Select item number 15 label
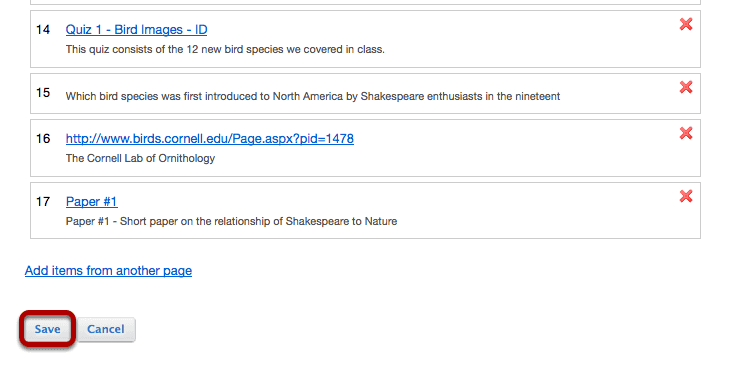Viewport: 736px width, 375px height. [x=43, y=92]
